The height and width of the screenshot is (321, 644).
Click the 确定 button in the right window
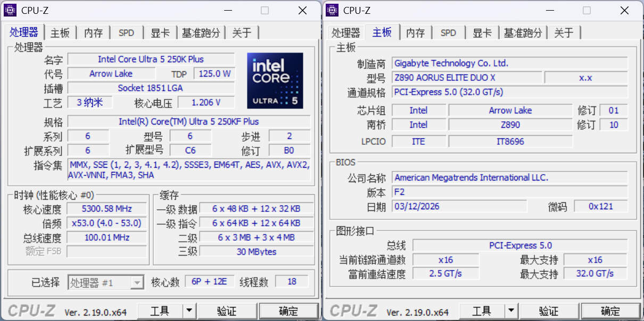610,311
